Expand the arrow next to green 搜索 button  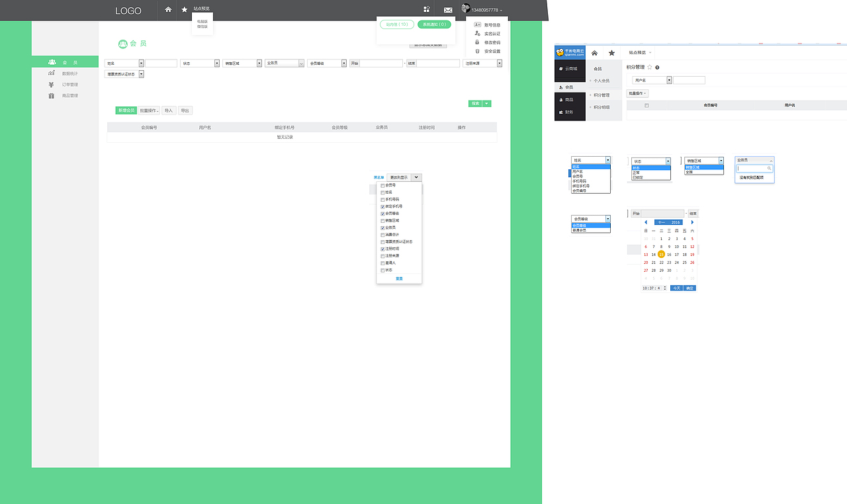coord(487,104)
